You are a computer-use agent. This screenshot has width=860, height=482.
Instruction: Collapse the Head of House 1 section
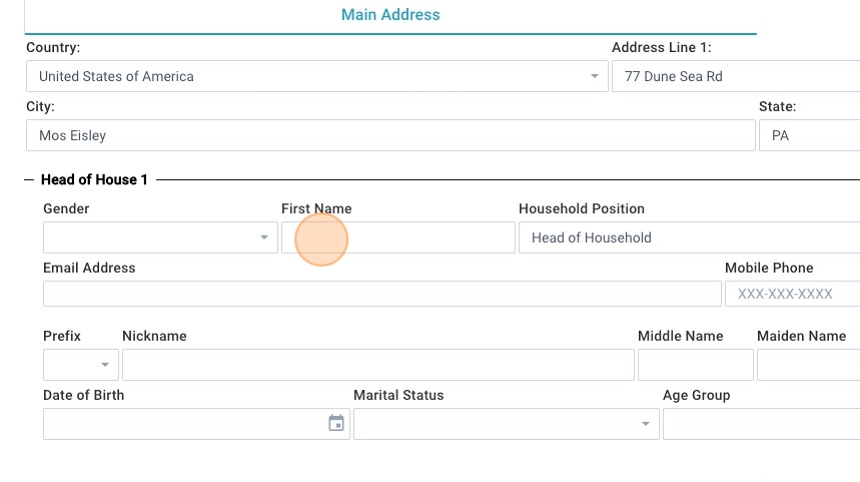point(30,180)
